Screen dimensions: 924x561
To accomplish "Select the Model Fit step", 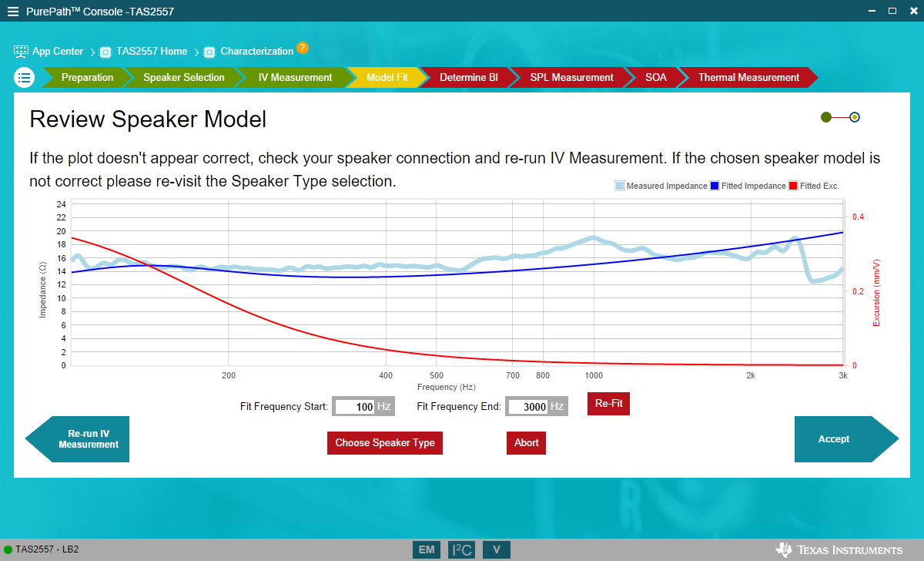I will (387, 78).
